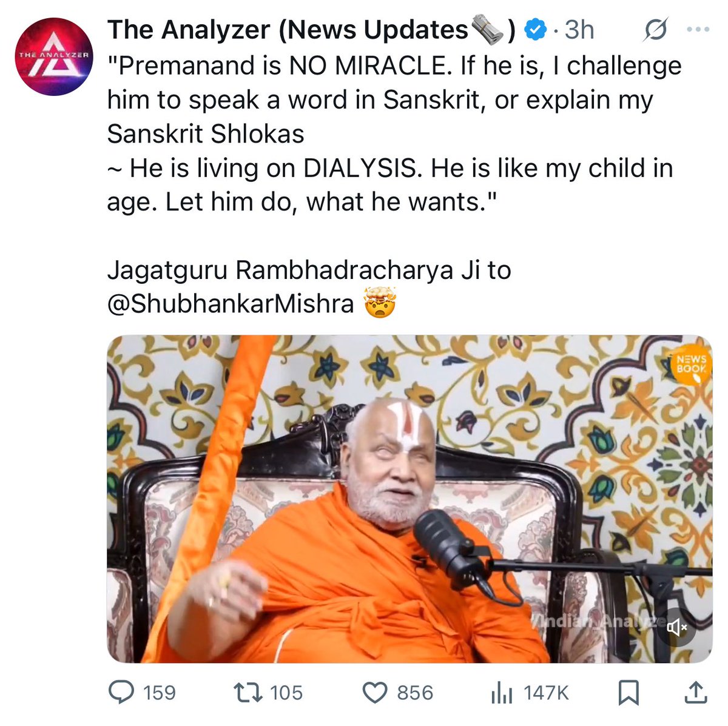The image size is (728, 726).
Task: Open the 159 replies count
Action: coord(160,693)
